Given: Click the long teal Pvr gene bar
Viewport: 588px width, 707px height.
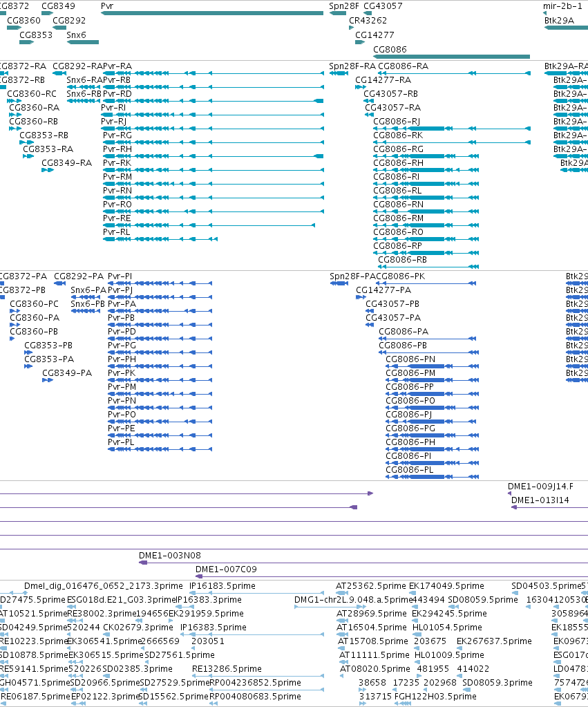Looking at the screenshot, I should tap(212, 13).
